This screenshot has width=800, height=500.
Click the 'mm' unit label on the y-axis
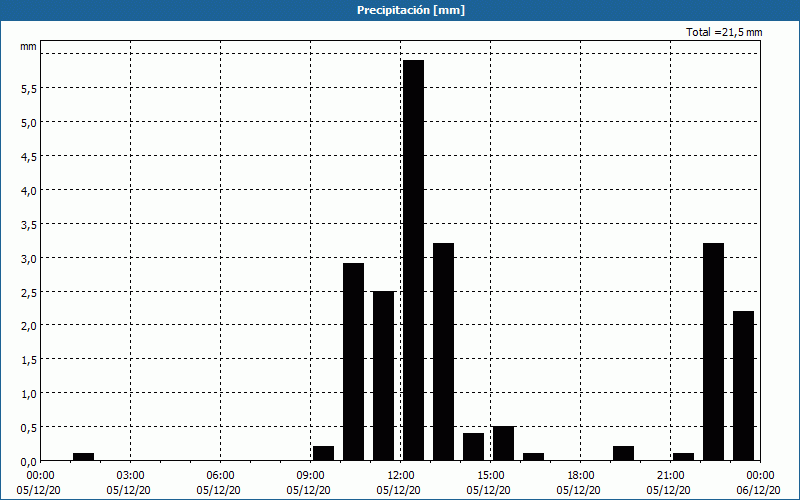28,46
